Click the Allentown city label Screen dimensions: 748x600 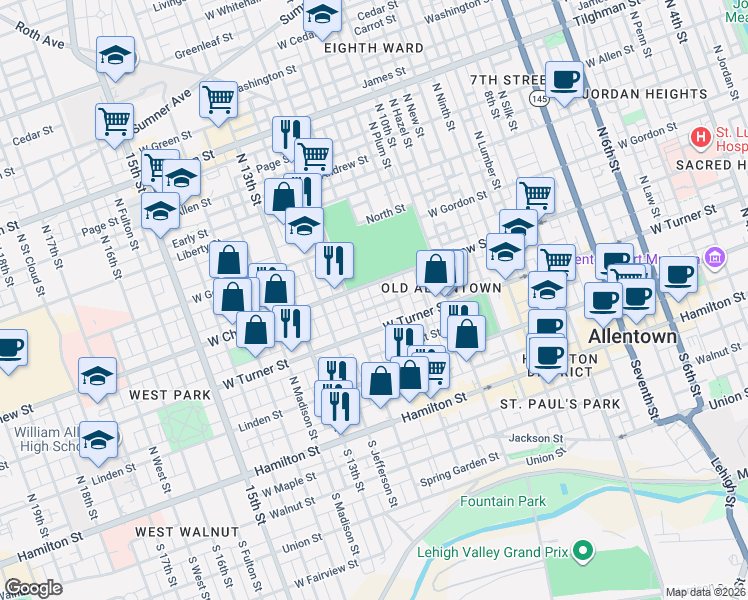click(x=633, y=336)
